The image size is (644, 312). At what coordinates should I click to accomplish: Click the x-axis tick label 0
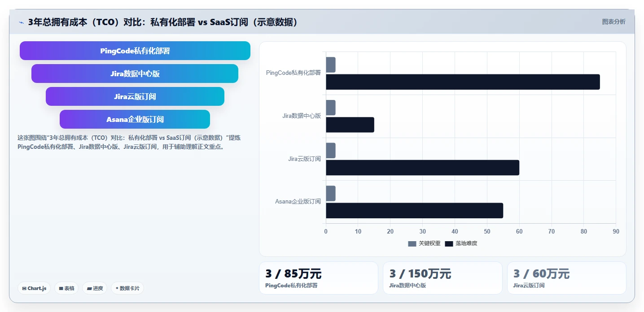(326, 231)
